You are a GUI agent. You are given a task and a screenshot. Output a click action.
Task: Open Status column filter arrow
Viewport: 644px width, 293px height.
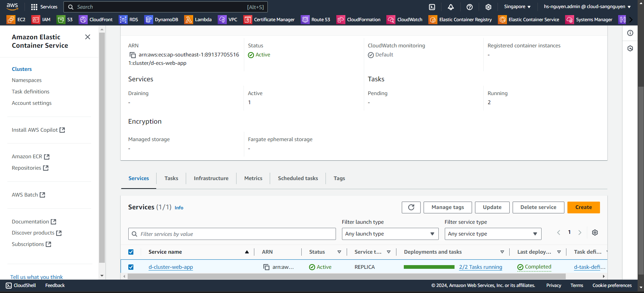pos(339,252)
